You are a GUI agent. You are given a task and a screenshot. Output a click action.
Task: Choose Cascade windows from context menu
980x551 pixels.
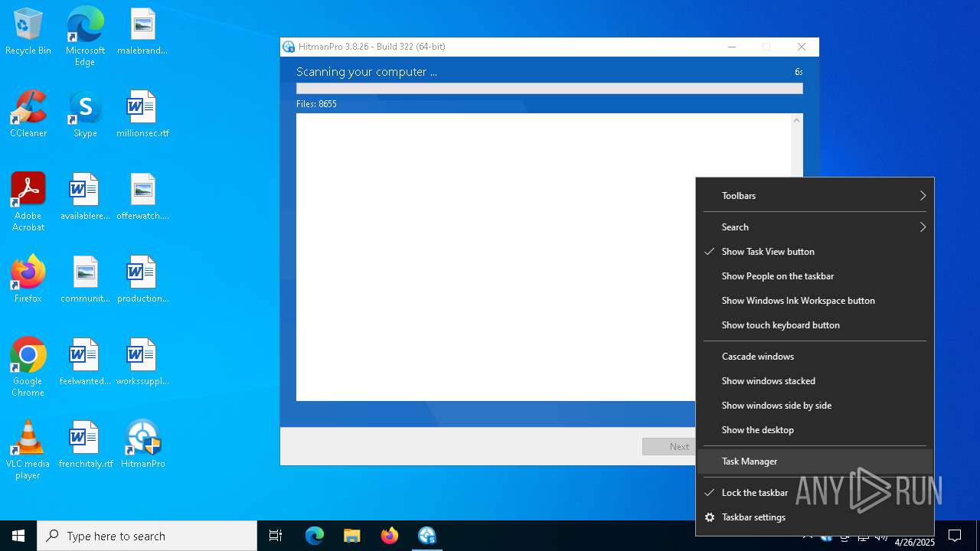(x=815, y=357)
